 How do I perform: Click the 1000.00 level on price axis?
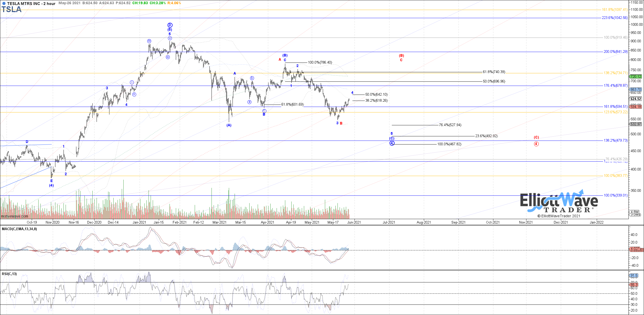point(636,25)
